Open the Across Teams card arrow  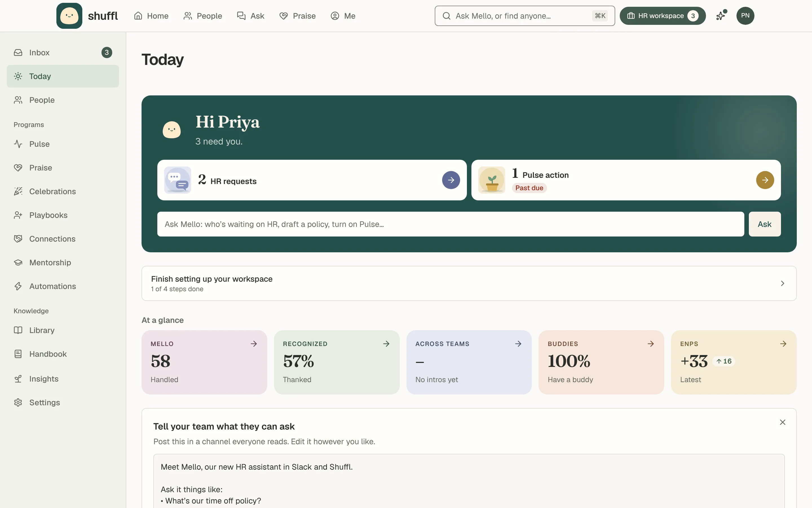[x=518, y=344]
